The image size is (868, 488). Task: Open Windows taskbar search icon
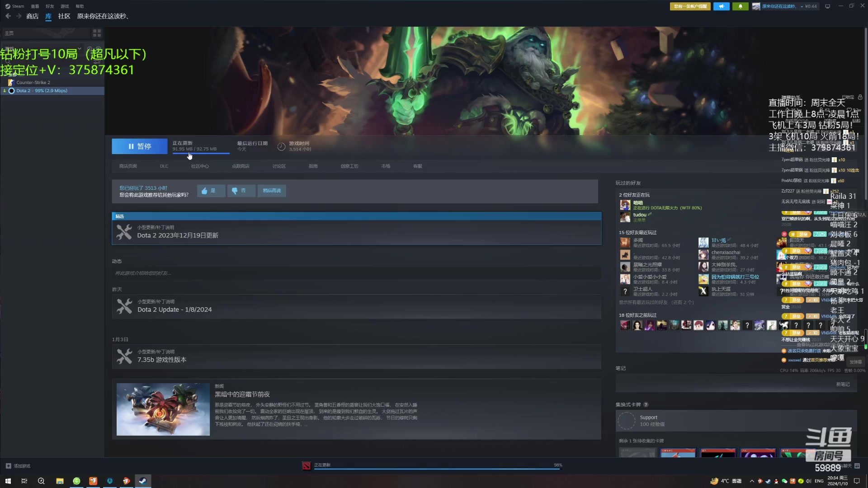click(x=41, y=481)
